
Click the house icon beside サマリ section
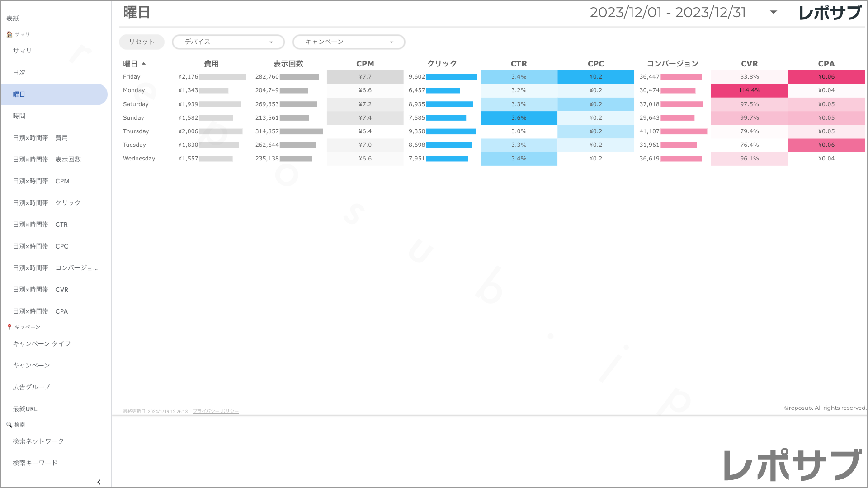[9, 34]
